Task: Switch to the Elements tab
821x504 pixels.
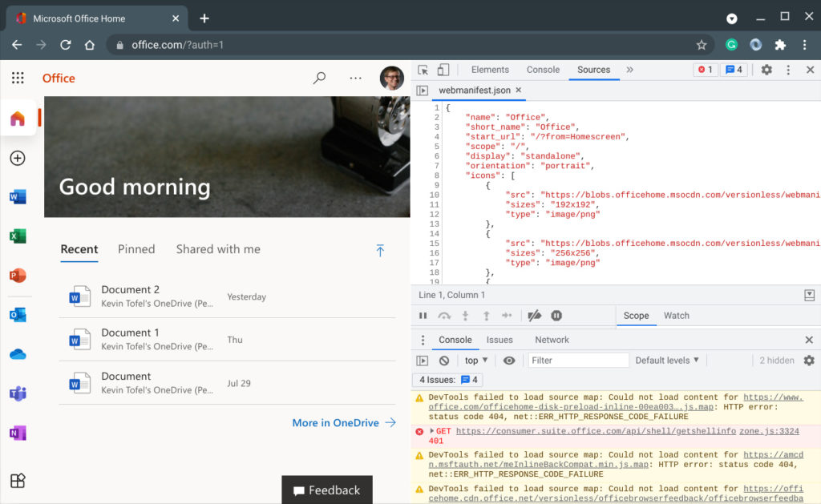Action: [490, 70]
